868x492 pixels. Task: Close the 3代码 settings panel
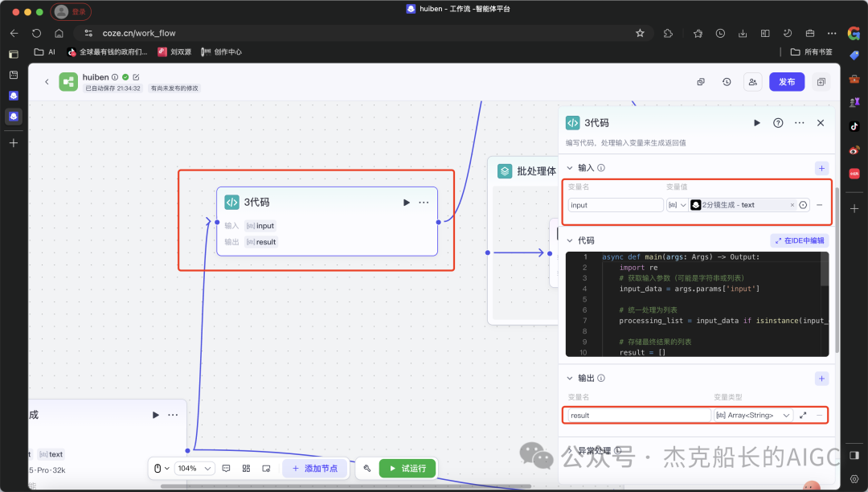point(821,123)
